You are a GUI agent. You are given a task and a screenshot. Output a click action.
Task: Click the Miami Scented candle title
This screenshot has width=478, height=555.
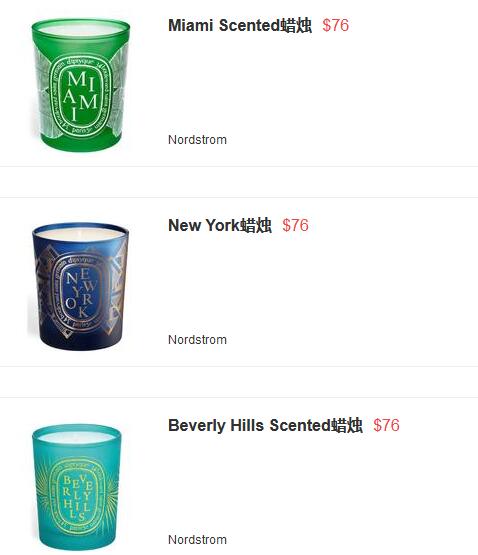point(240,25)
